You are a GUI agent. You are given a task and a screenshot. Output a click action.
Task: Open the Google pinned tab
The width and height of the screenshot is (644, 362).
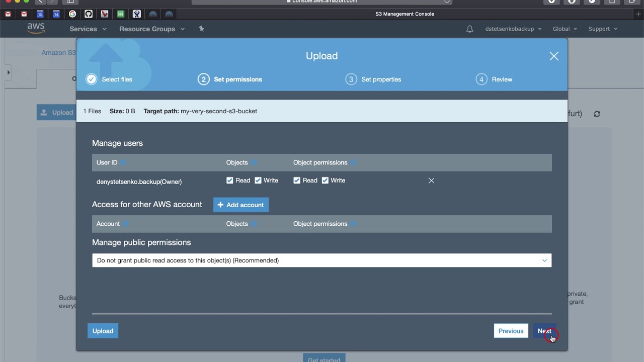click(72, 14)
